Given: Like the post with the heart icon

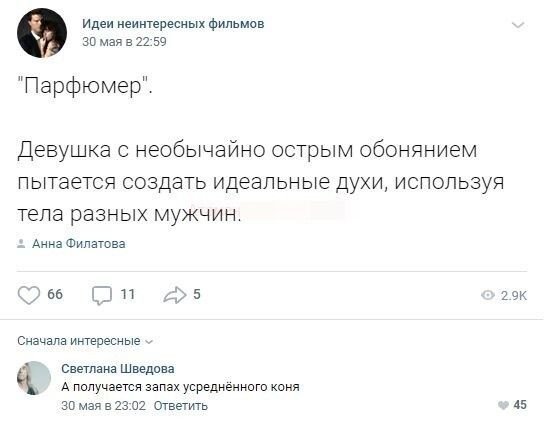Looking at the screenshot, I should tap(29, 295).
